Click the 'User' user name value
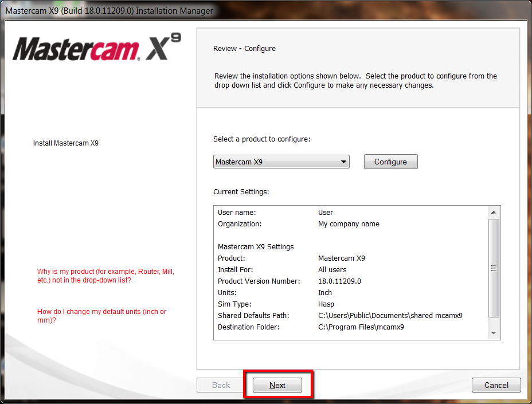The image size is (532, 404). tap(326, 213)
